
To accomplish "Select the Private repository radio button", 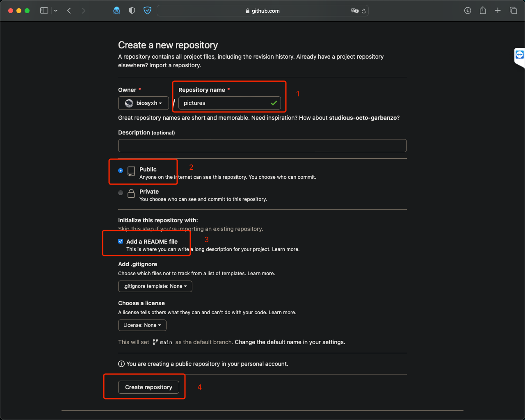I will pyautogui.click(x=120, y=193).
